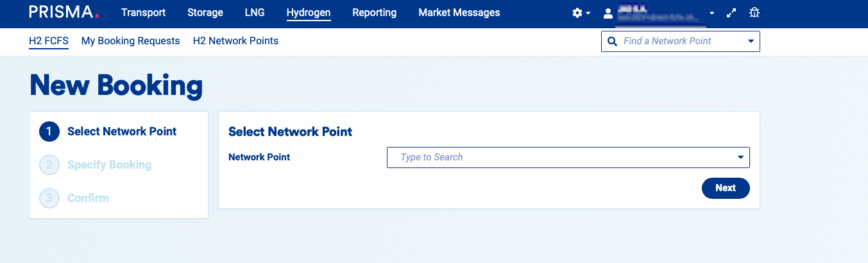The height and width of the screenshot is (263, 868).
Task: Toggle fullscreen with the expand arrows icon
Action: click(x=731, y=13)
